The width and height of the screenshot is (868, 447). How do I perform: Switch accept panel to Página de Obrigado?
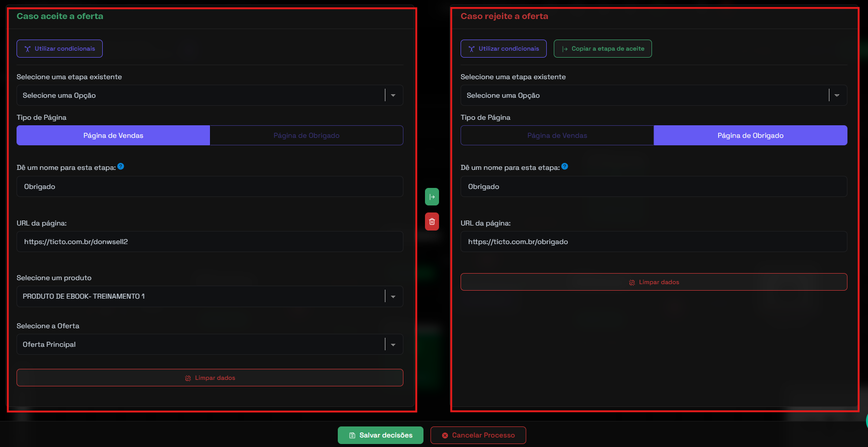point(306,135)
